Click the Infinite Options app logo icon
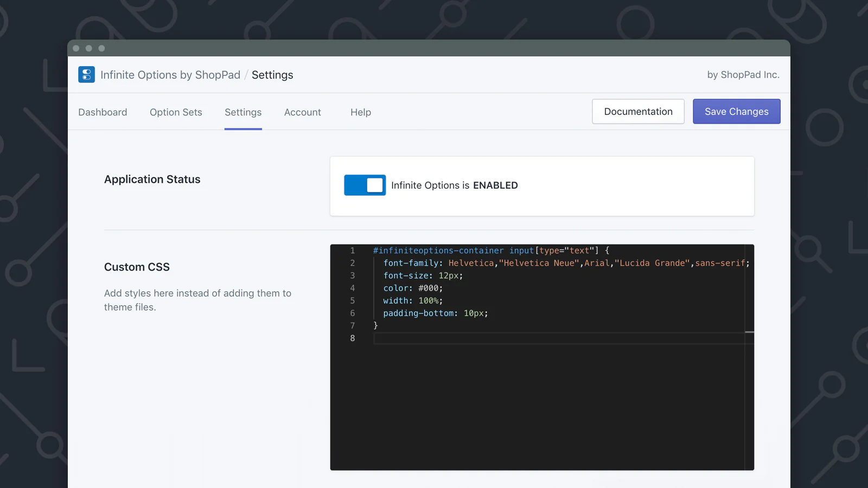868x488 pixels. [x=86, y=74]
